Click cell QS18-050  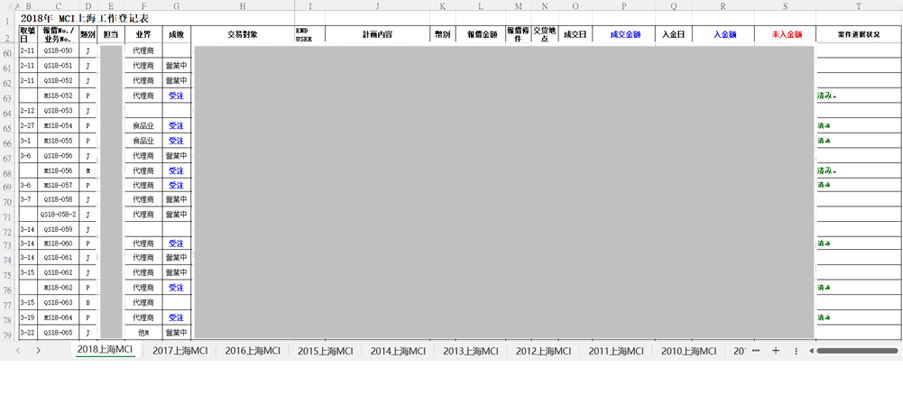pos(58,51)
